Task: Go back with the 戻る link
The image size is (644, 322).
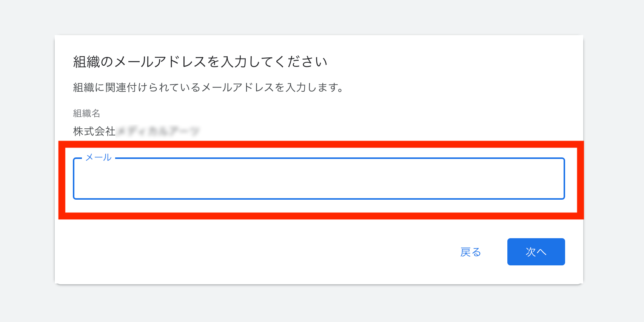Action: pos(470,252)
